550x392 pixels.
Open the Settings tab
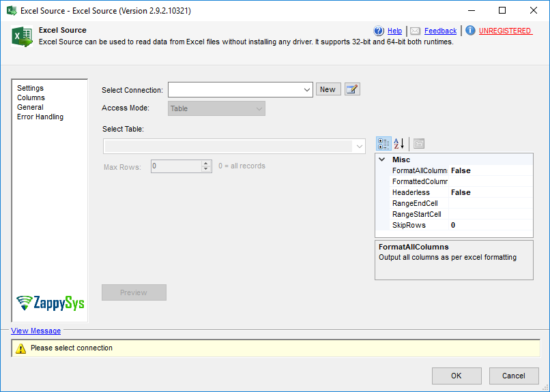(x=30, y=88)
